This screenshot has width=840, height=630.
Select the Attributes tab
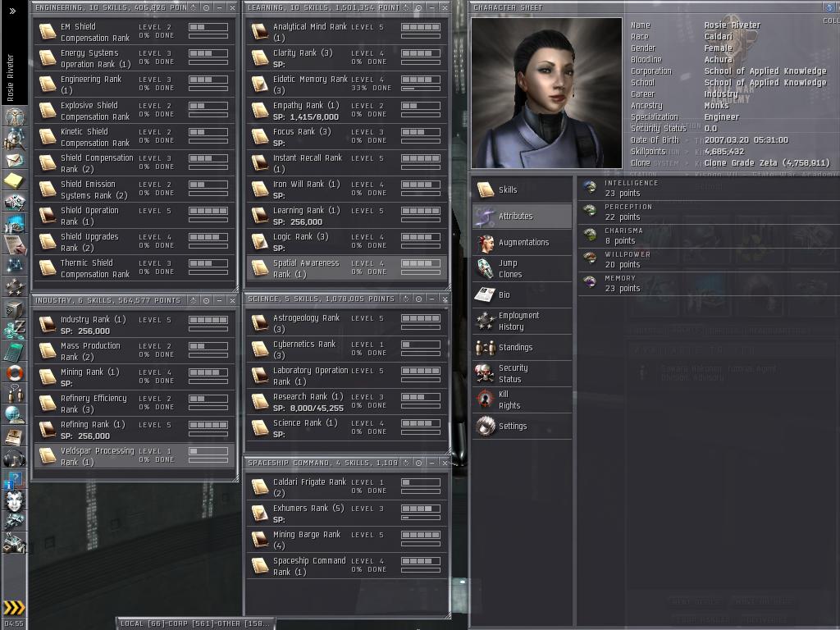tap(522, 216)
